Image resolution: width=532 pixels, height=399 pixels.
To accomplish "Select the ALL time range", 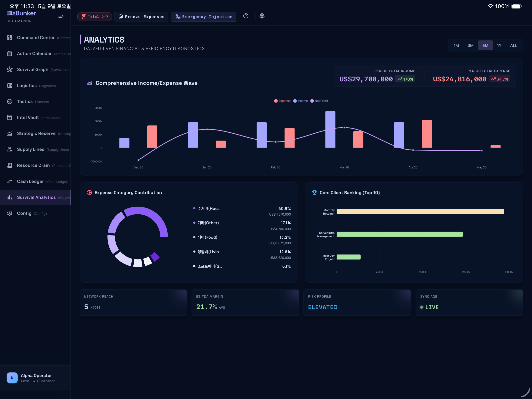I will click(x=513, y=45).
